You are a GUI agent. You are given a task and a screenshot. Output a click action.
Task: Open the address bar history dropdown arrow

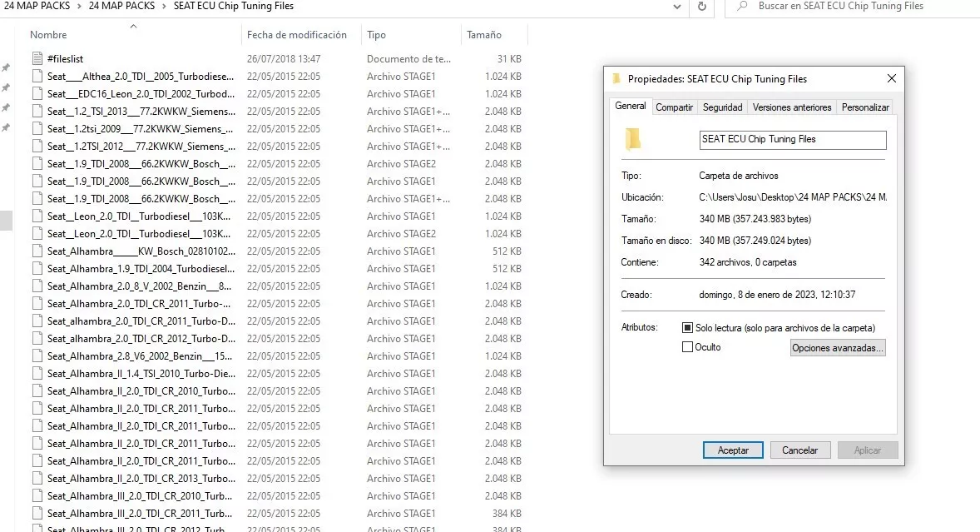(677, 7)
